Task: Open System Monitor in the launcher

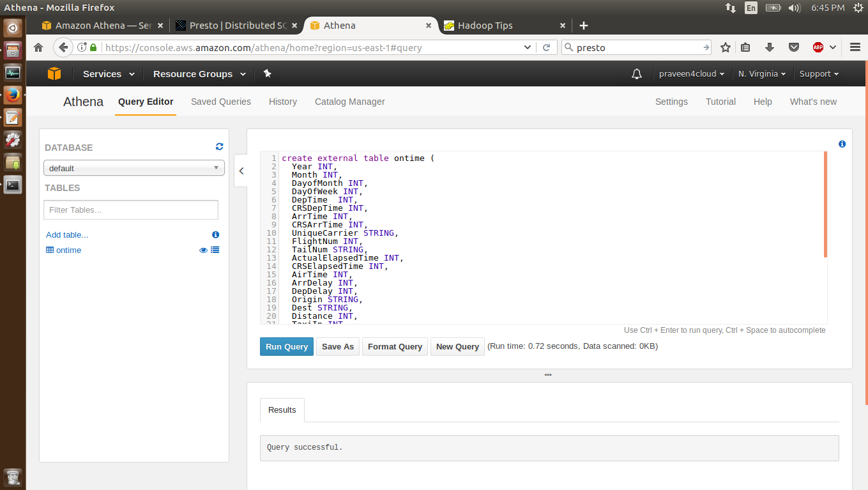Action: click(13, 73)
